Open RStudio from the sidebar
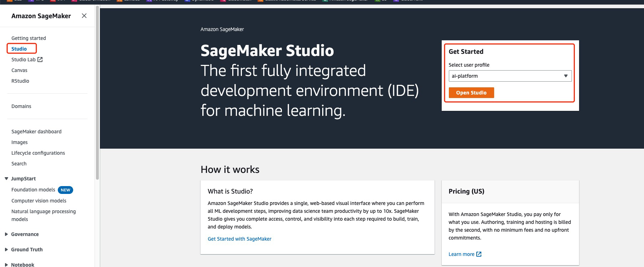This screenshot has width=644, height=267. tap(20, 81)
